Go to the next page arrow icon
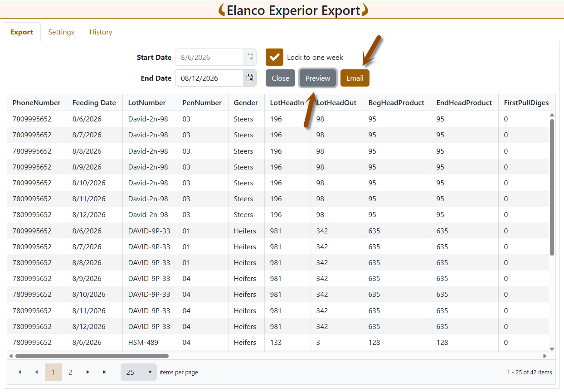 (88, 372)
